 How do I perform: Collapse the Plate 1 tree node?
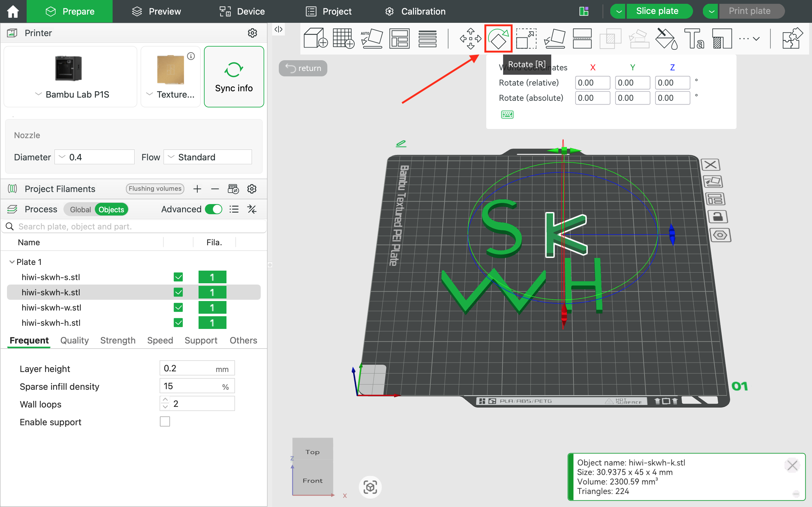[x=12, y=262]
